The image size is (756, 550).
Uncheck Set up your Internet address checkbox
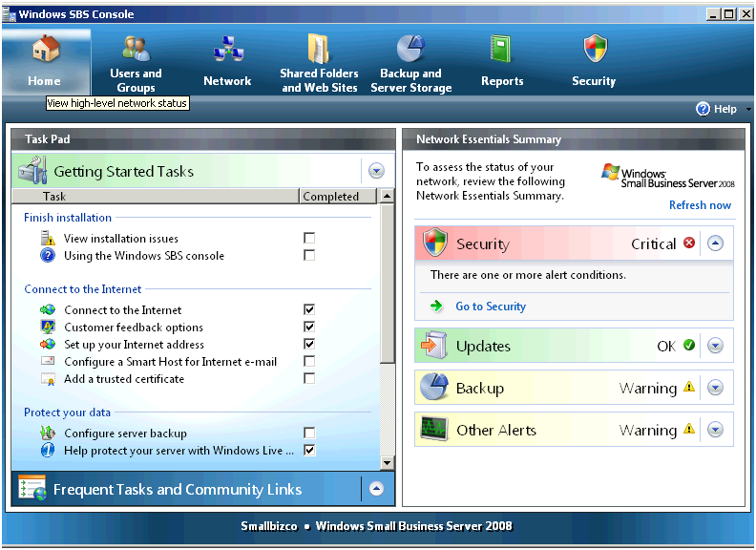click(309, 344)
